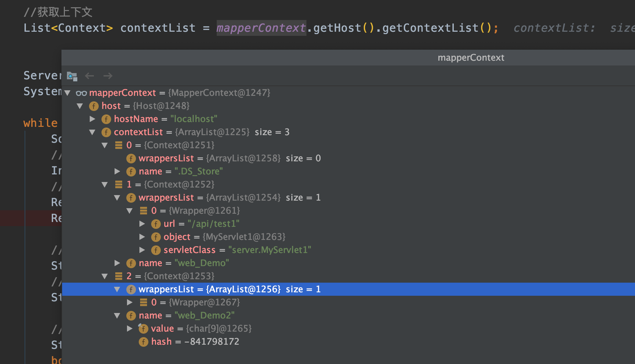Click the field icon next to host

94,106
